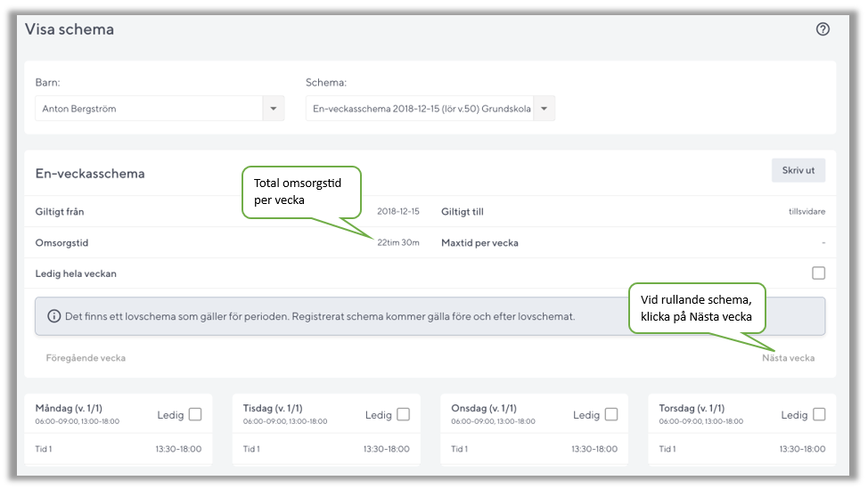The width and height of the screenshot is (868, 489).
Task: Open the help question mark icon
Action: click(823, 29)
